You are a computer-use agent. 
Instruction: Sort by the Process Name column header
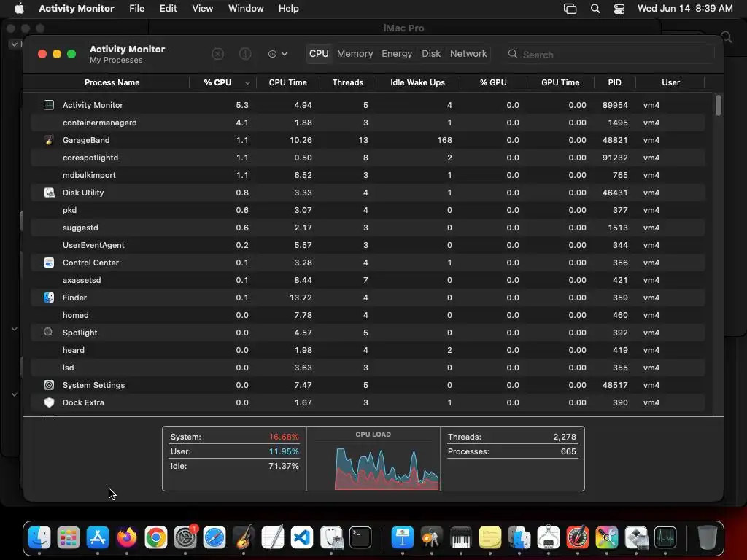pos(112,82)
